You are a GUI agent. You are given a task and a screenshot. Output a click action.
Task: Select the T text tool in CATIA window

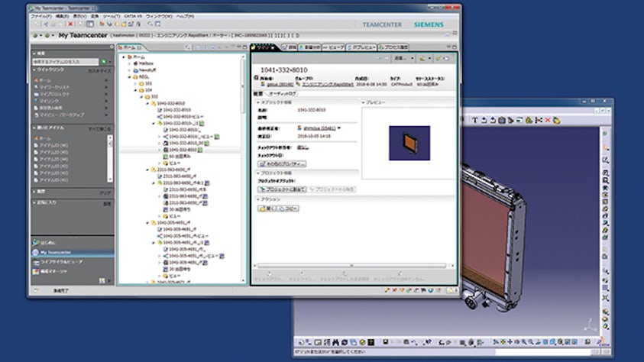click(x=474, y=120)
